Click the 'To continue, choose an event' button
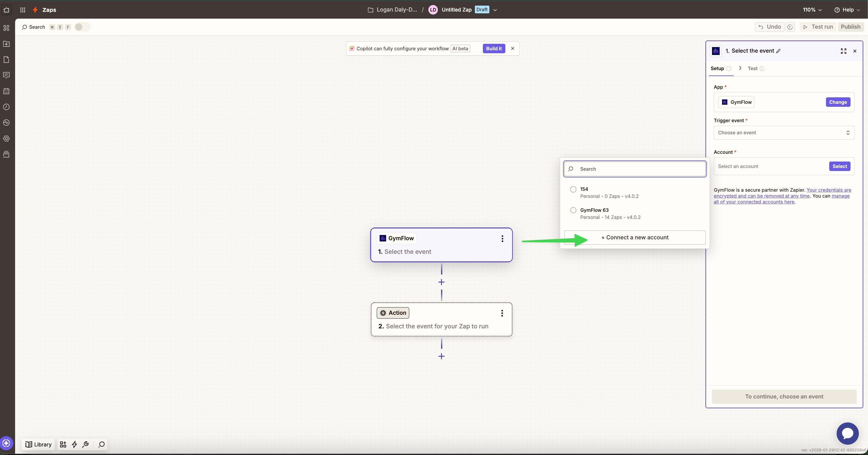The image size is (868, 455). [784, 397]
